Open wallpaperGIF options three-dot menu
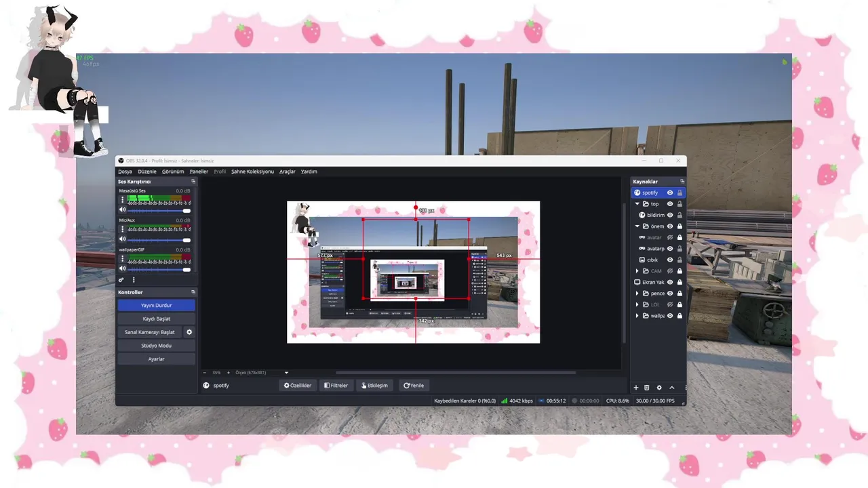 [x=123, y=259]
